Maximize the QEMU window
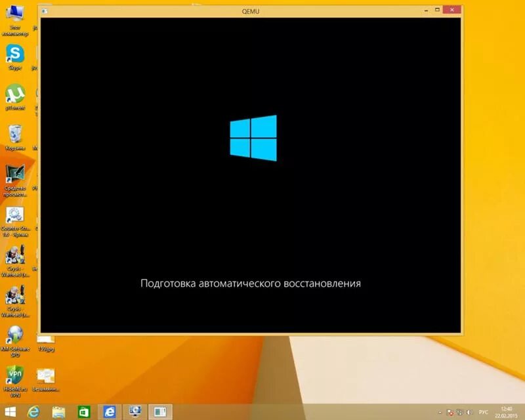Screen dimensions: 525x420 click(x=437, y=10)
